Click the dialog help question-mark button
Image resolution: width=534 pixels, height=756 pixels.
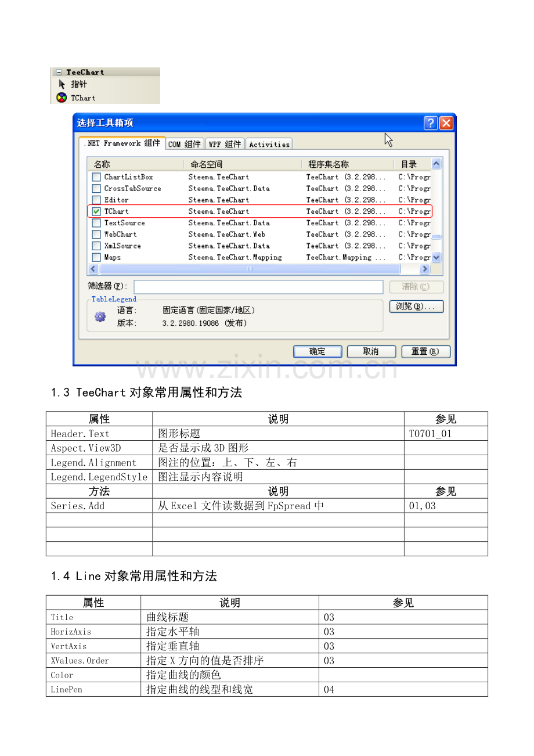430,123
